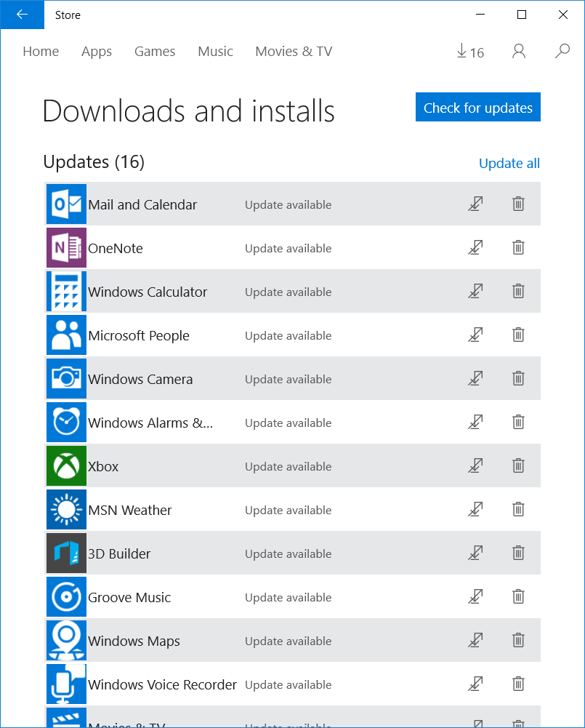Open the Windows Calculator app tile

[66, 291]
